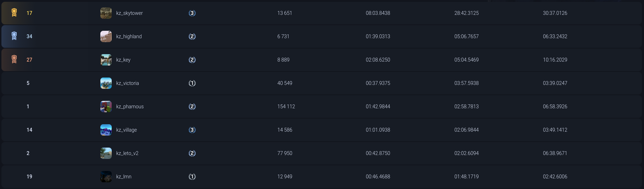This screenshot has height=189, width=644.
Task: Click the tier 3 badge for kz_village
Action: point(192,130)
